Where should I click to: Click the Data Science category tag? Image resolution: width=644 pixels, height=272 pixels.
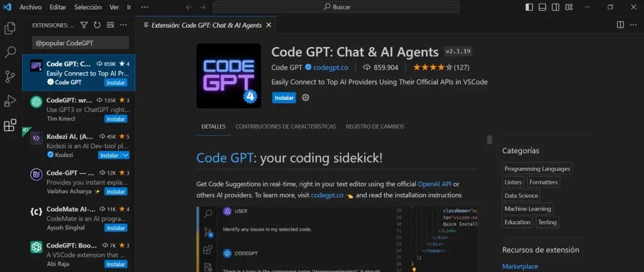coord(521,195)
